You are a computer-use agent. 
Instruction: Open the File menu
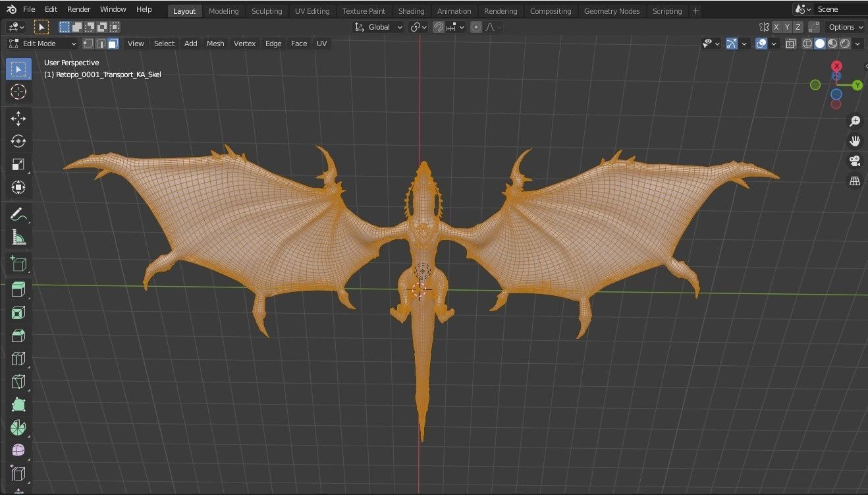pos(29,9)
